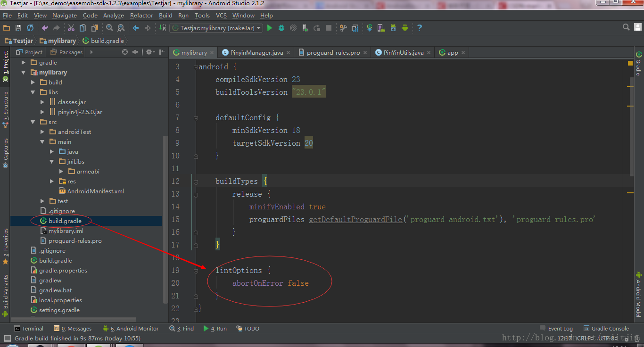Click the Find magnifier toolbar icon
This screenshot has width=644, height=347.
pos(109,28)
